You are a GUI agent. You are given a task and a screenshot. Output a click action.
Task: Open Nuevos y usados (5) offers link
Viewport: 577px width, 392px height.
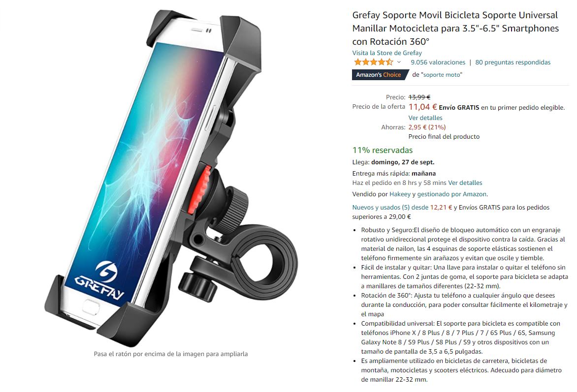(x=390, y=208)
